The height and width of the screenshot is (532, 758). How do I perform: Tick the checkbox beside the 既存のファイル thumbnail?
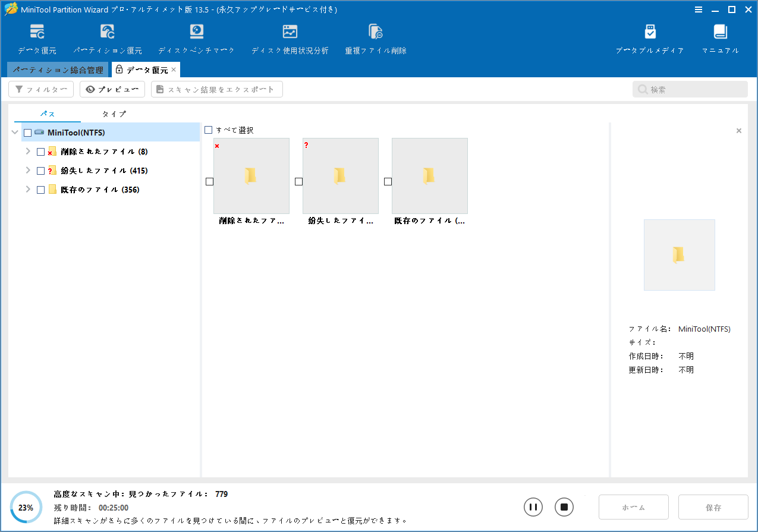387,181
